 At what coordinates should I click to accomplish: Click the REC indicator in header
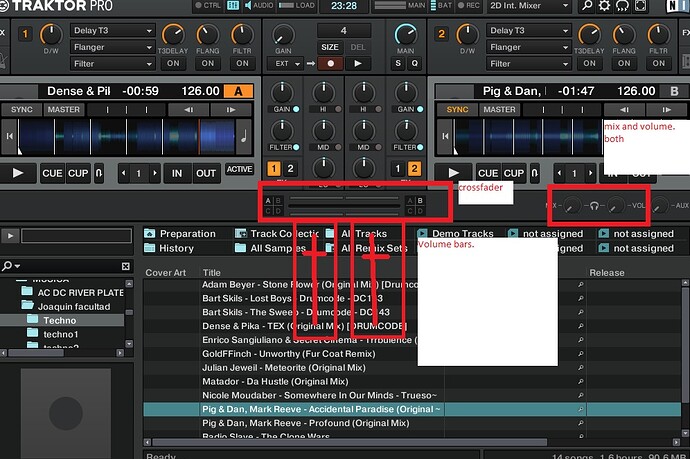pyautogui.click(x=469, y=5)
